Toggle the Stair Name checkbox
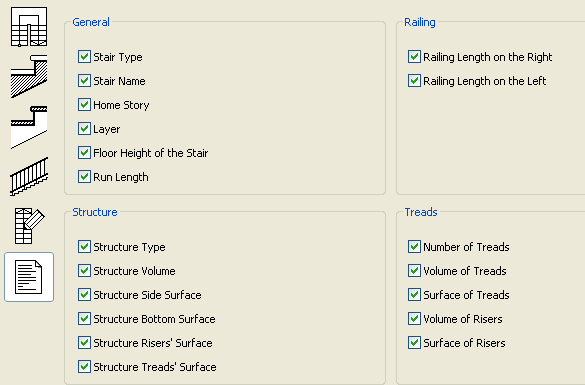The height and width of the screenshot is (385, 585). (84, 81)
